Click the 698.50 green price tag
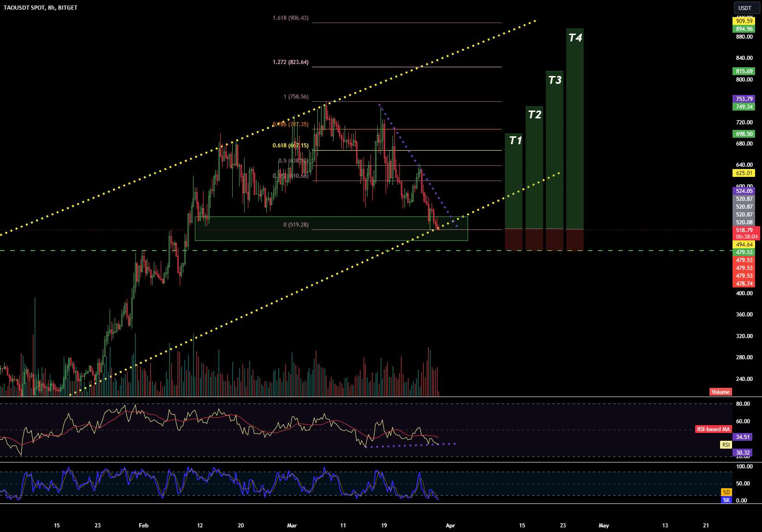The height and width of the screenshot is (532, 762). point(744,134)
